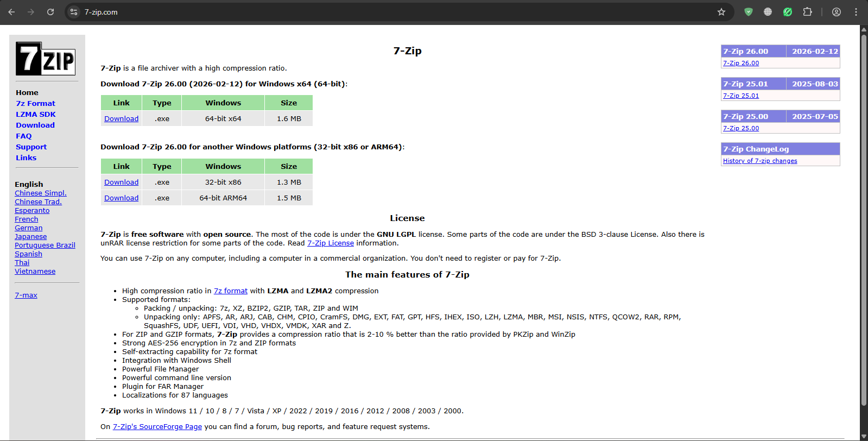Bookmark this page with the star icon
Screen dimensions: 868x441
click(721, 12)
